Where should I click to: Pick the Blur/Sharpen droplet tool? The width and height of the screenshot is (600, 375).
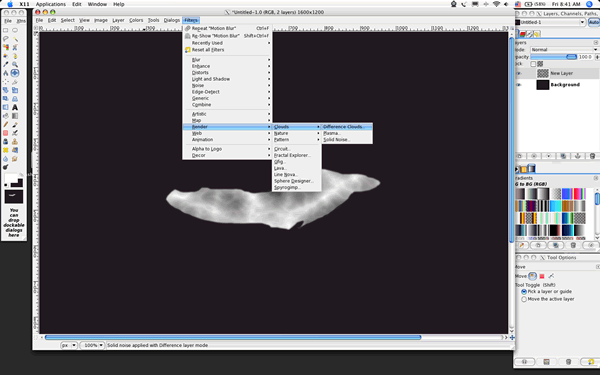click(x=6, y=158)
